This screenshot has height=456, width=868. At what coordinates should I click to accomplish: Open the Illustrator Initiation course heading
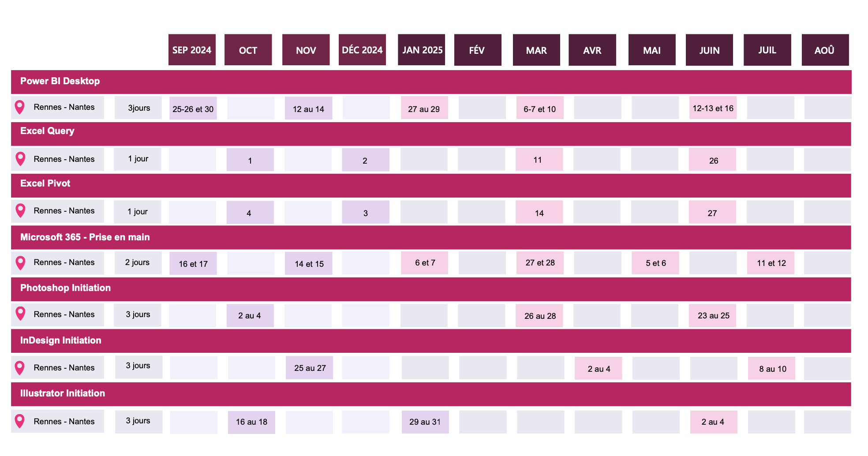click(x=63, y=393)
